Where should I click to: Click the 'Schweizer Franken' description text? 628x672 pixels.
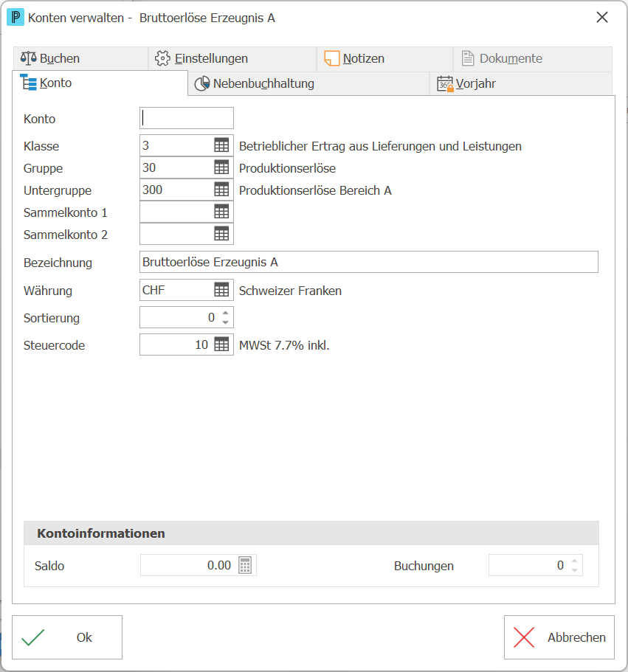[x=290, y=291]
